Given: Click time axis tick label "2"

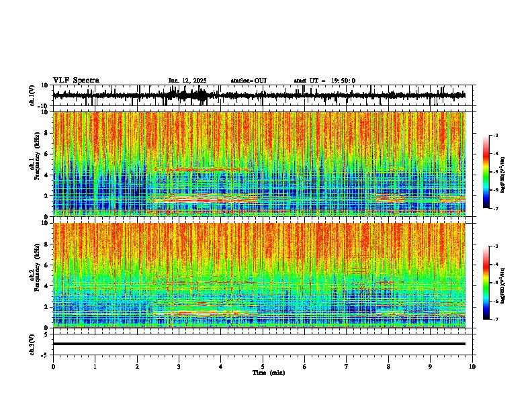Looking at the screenshot, I should (137, 367).
